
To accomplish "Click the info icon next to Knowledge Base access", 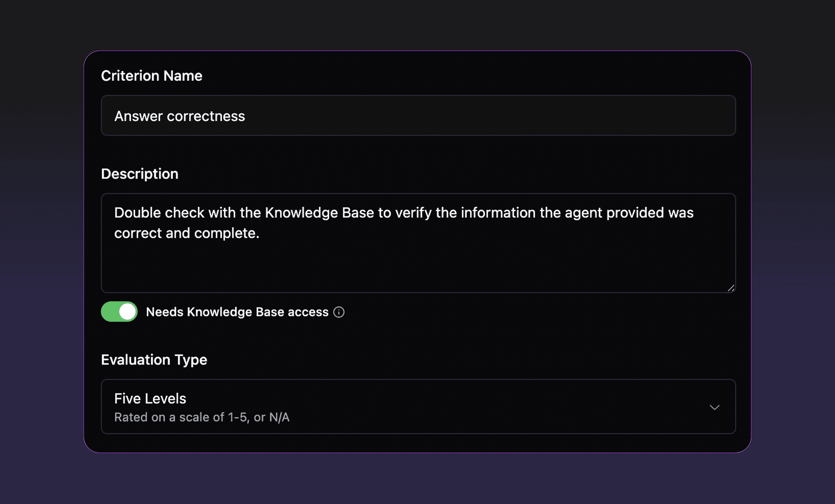I will pos(339,312).
